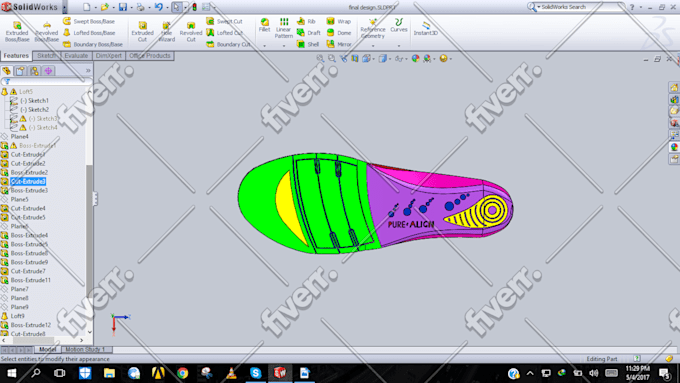The height and width of the screenshot is (383, 680).
Task: Select the Mirror feature
Action: point(338,44)
